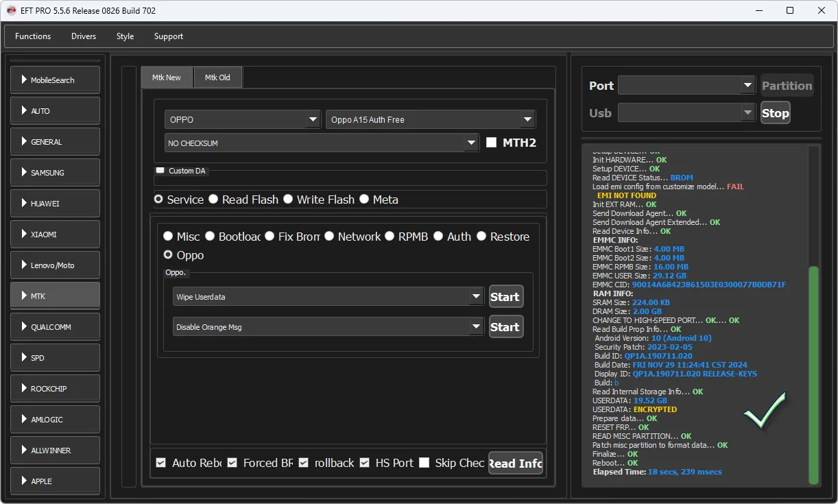Click the Partition button
838x504 pixels.
pos(787,86)
